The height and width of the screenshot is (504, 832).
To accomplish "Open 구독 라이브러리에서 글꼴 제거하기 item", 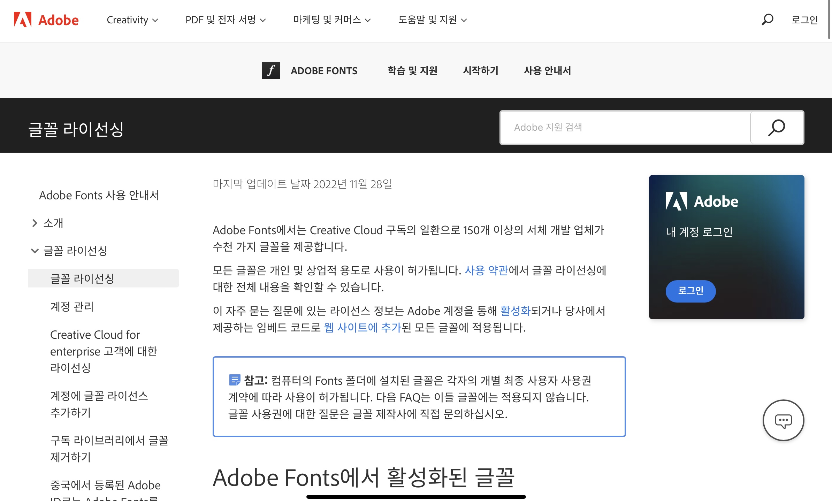I will click(x=109, y=449).
